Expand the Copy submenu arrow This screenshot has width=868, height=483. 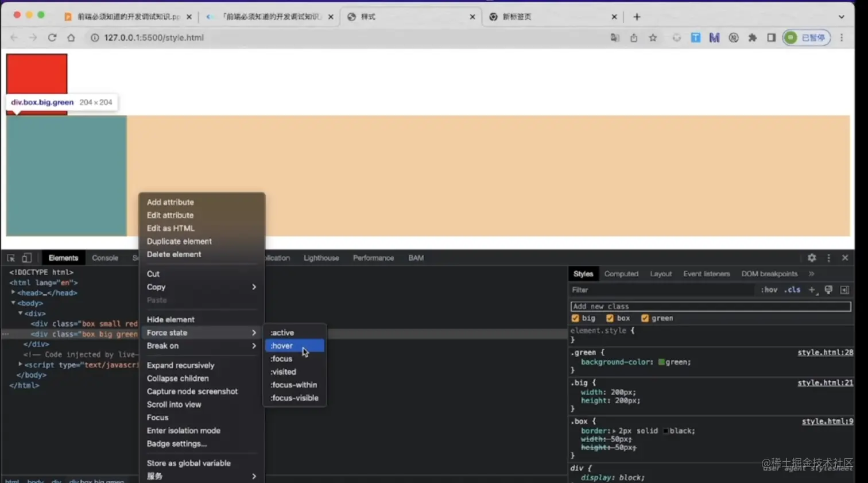[254, 287]
